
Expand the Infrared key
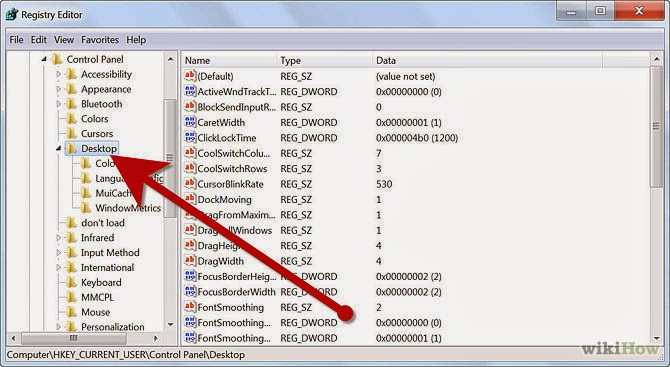pyautogui.click(x=59, y=238)
